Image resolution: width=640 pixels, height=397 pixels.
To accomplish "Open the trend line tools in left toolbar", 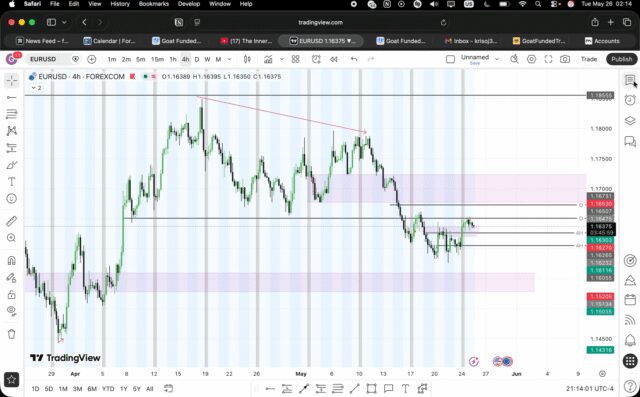I will 11,98.
